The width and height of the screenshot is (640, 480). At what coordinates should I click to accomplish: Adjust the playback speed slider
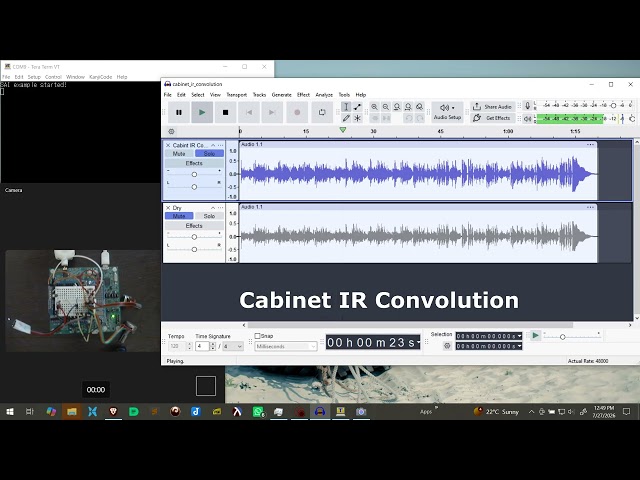pos(571,337)
